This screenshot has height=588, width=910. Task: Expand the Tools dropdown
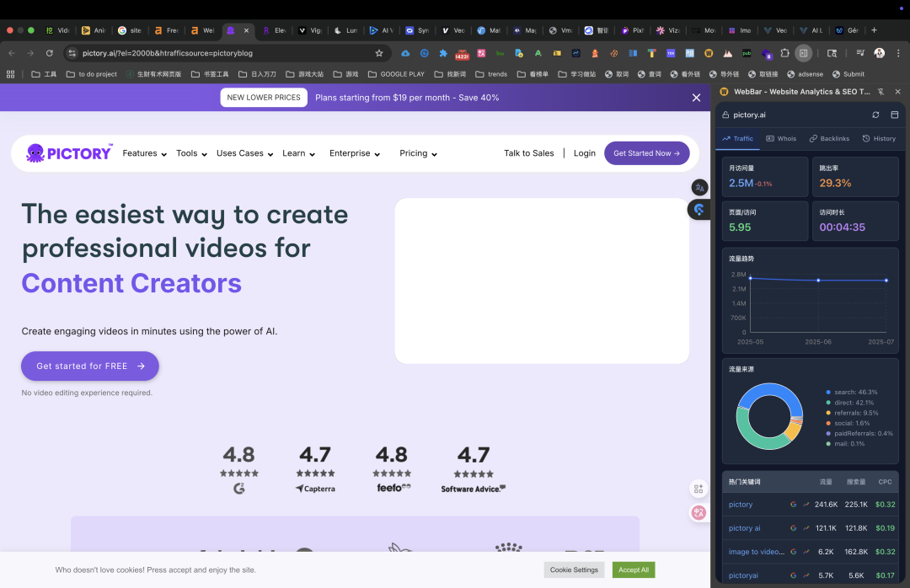[x=191, y=153]
